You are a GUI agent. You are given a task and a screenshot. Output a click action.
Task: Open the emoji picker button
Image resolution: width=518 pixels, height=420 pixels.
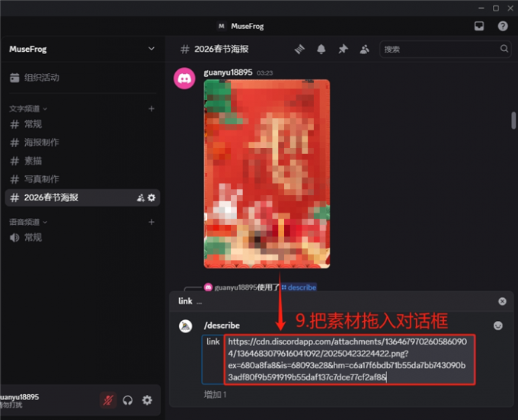[x=498, y=325]
